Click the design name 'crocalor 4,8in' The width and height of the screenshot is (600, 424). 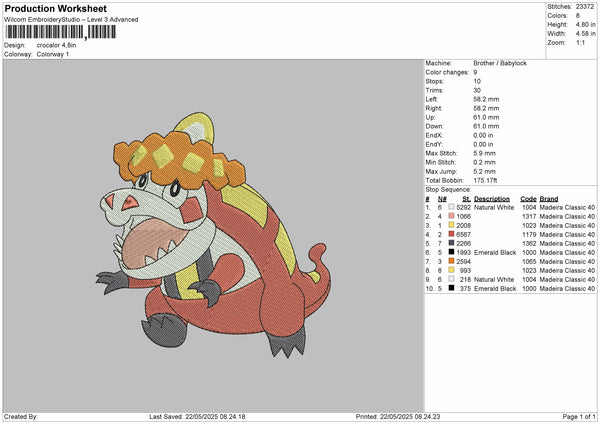57,45
